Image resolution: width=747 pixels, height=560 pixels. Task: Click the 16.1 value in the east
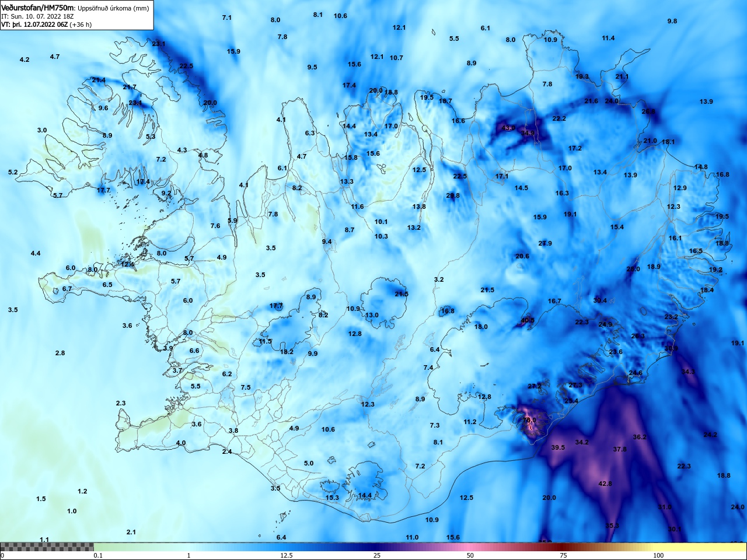point(675,238)
